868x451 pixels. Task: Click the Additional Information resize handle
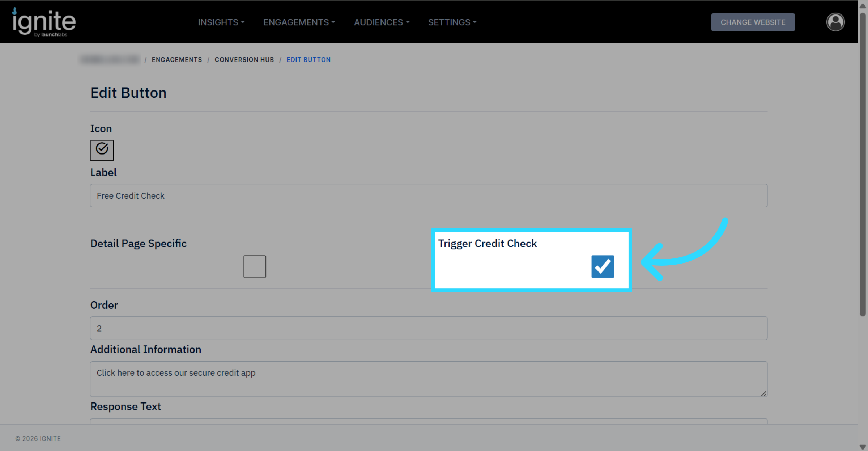point(763,393)
